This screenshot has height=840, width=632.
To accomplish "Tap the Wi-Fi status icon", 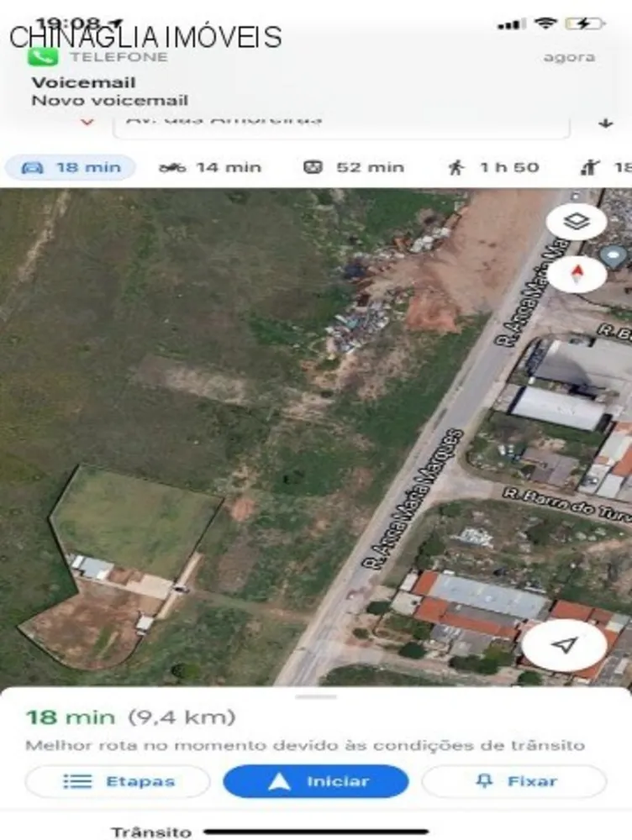I will point(545,23).
